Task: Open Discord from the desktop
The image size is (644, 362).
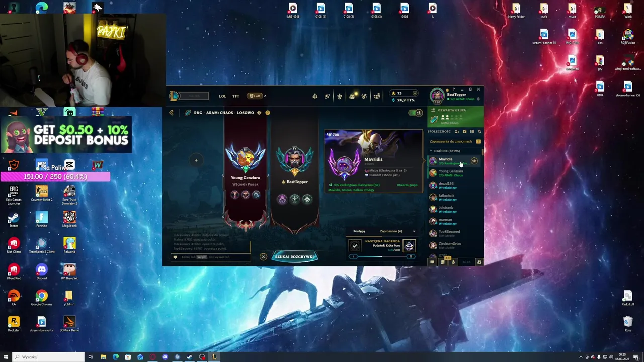Action: pyautogui.click(x=41, y=271)
